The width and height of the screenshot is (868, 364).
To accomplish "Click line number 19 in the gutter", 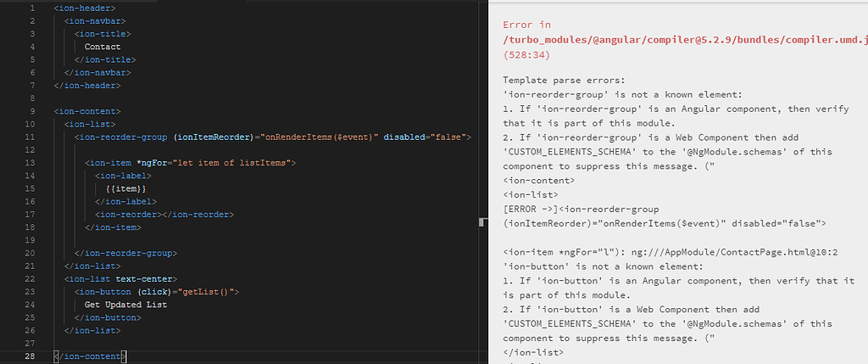I will coord(30,240).
